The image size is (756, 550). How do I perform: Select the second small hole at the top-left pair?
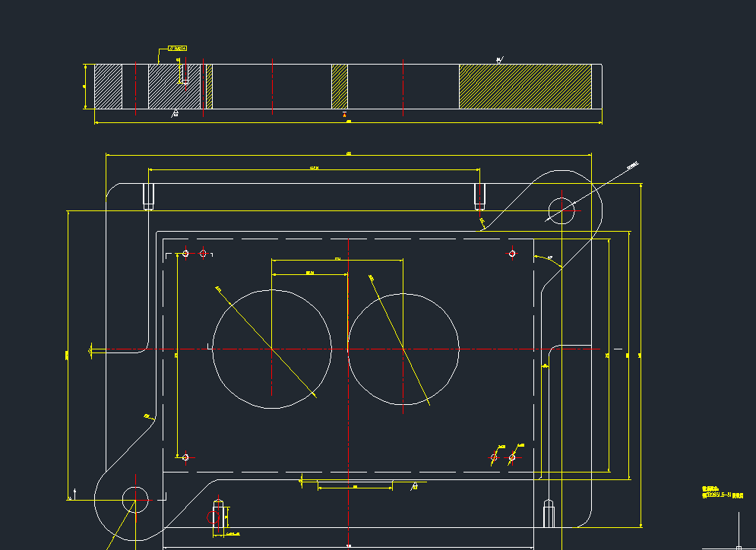point(203,253)
